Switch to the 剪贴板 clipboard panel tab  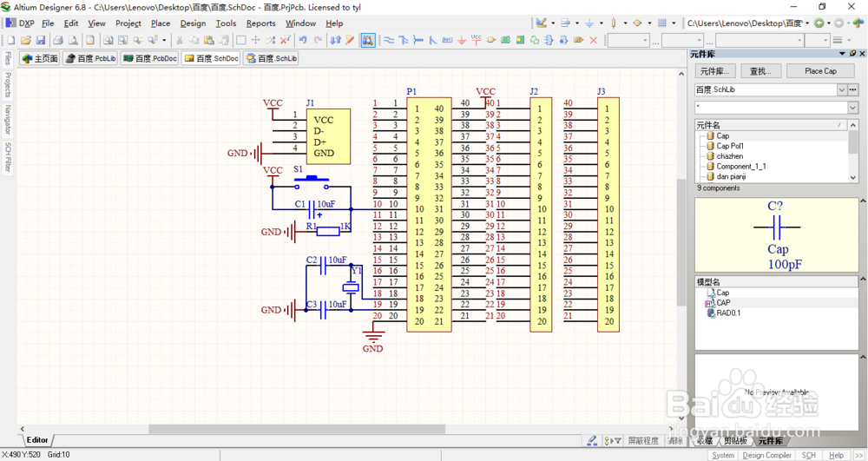point(735,440)
